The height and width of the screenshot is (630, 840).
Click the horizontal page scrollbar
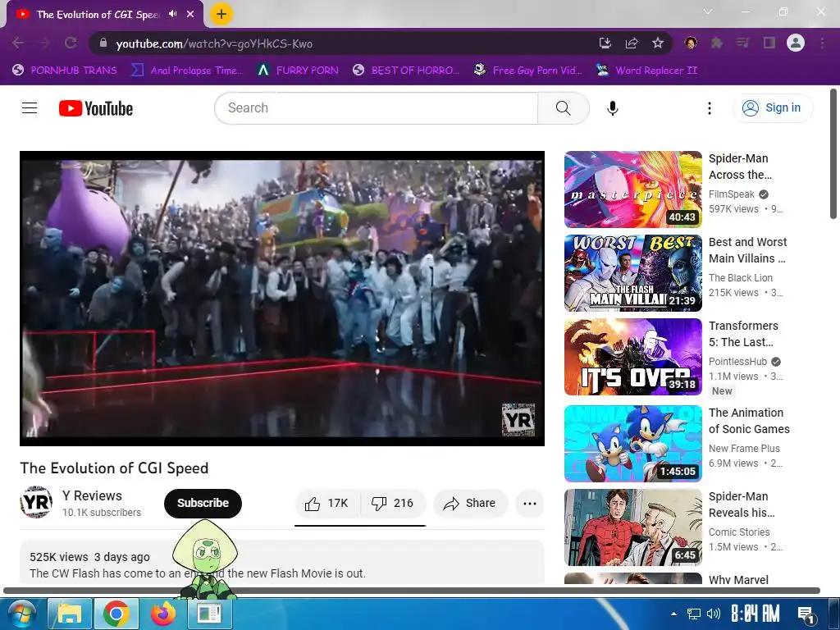(x=412, y=591)
